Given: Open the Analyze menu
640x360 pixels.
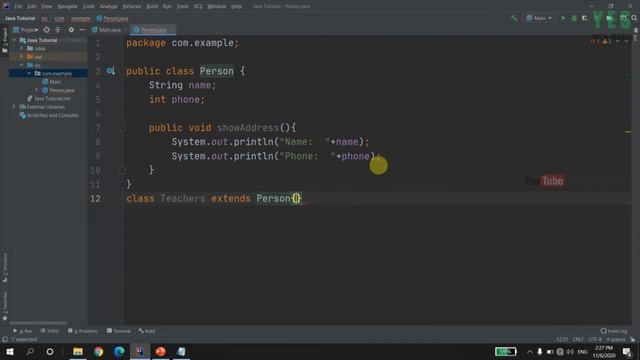Looking at the screenshot, I should point(109,7).
